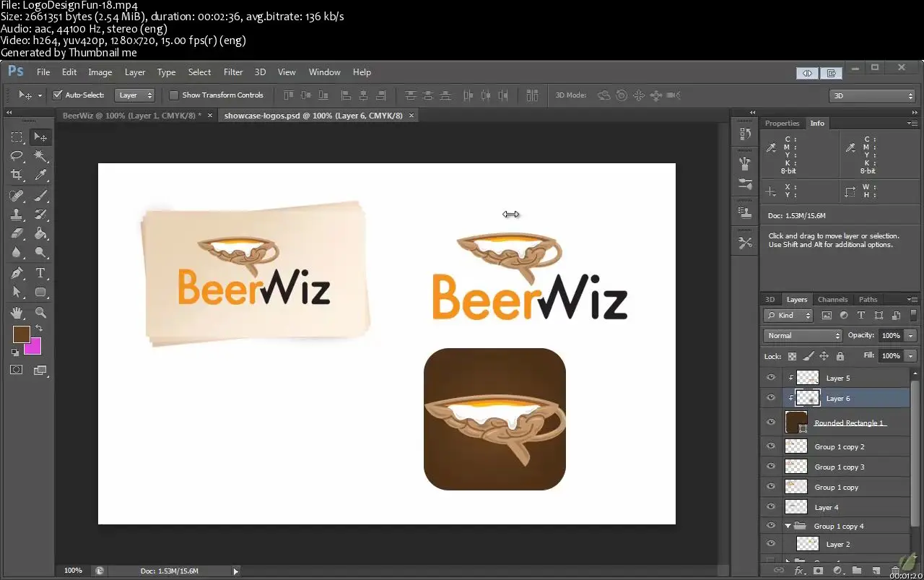Enable Show Transform Controls checkbox
924x580 pixels.
click(x=174, y=95)
